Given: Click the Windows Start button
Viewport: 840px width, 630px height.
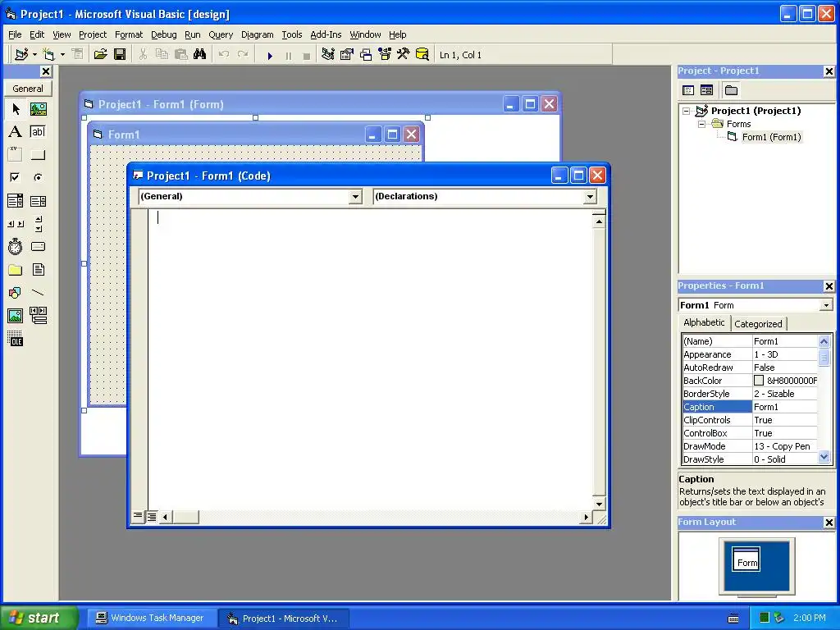Looking at the screenshot, I should [x=39, y=618].
